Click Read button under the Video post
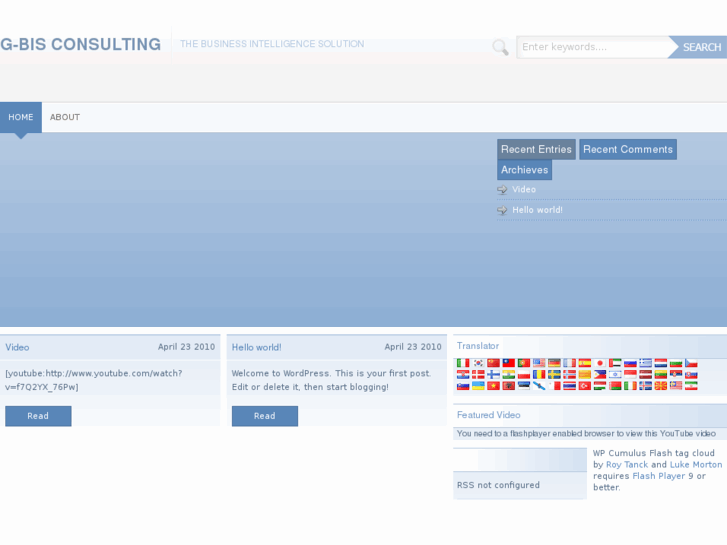This screenshot has width=727, height=545. click(38, 416)
